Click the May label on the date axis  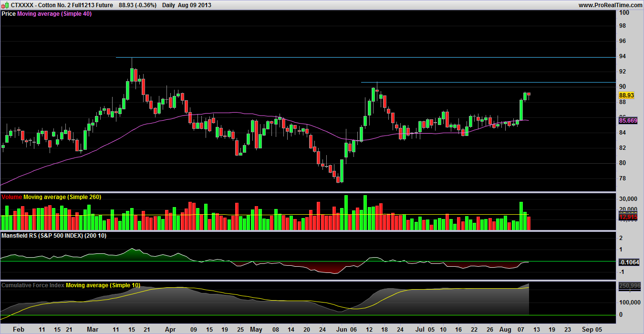click(x=256, y=329)
